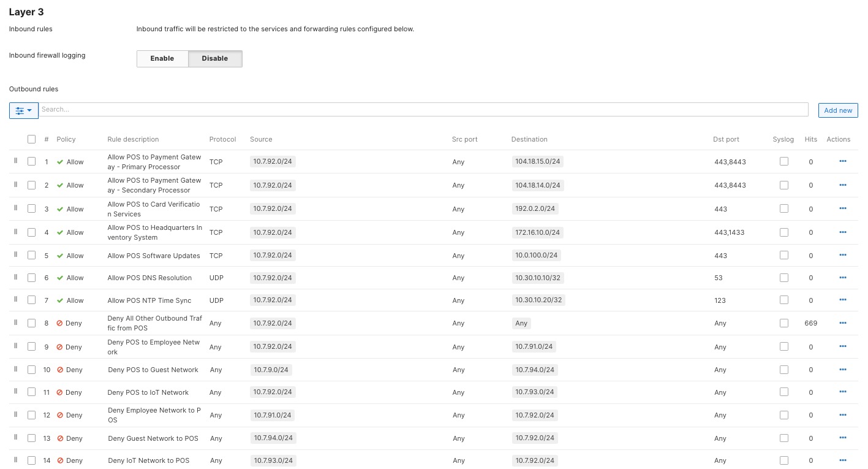Image resolution: width=868 pixels, height=469 pixels.
Task: Click the 'Any' destination chip on rule 8
Action: click(x=521, y=322)
